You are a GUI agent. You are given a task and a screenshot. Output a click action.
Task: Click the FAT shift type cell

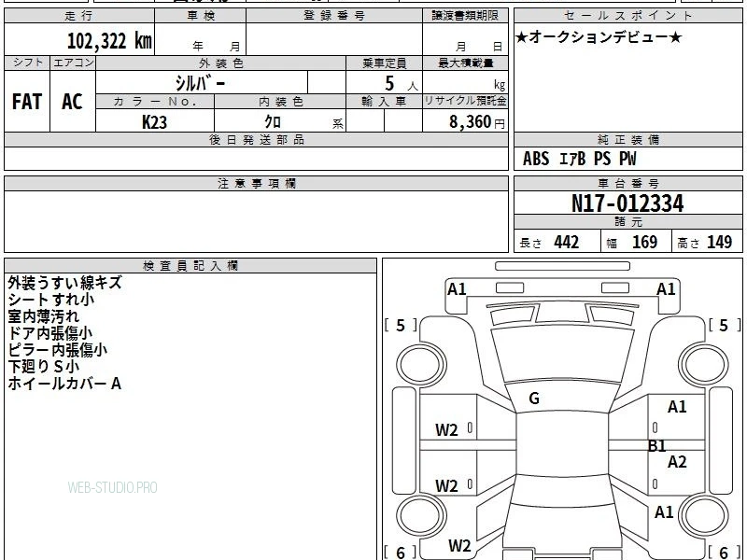point(27,102)
